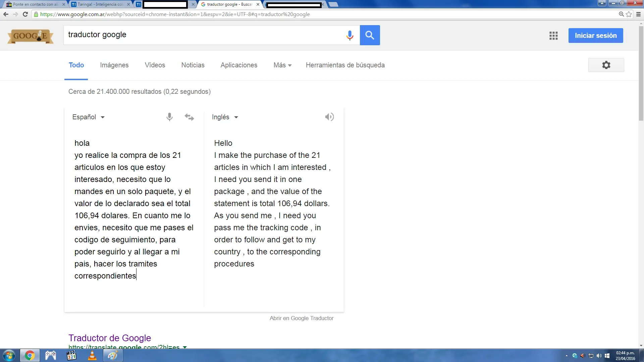
Task: Open the Abrir en Google Traductor link
Action: coord(302,318)
